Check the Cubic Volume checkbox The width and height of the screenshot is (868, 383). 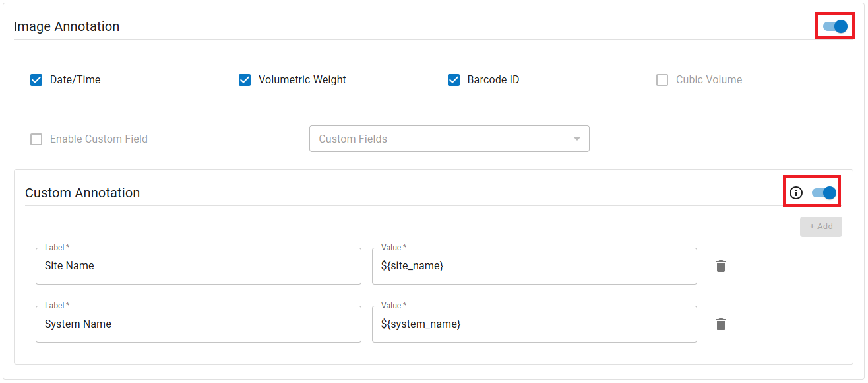662,80
